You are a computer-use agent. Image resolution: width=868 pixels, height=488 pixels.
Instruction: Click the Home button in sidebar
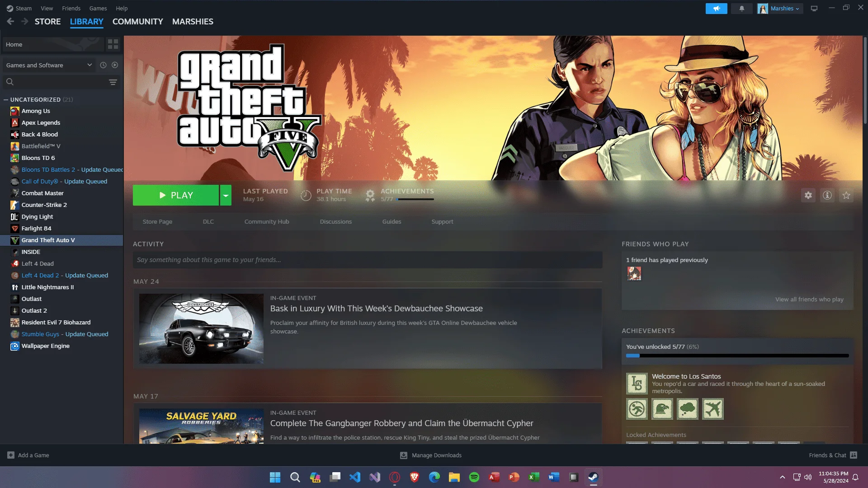tap(53, 44)
